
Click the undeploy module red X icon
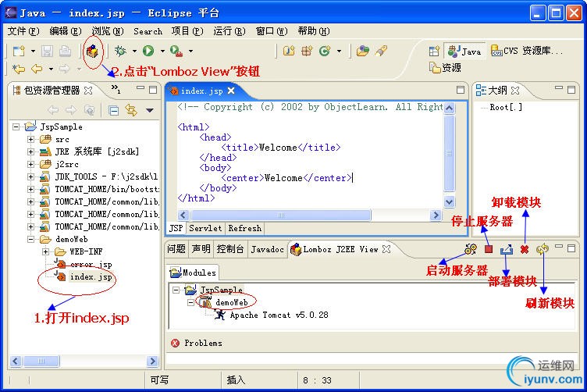525,249
